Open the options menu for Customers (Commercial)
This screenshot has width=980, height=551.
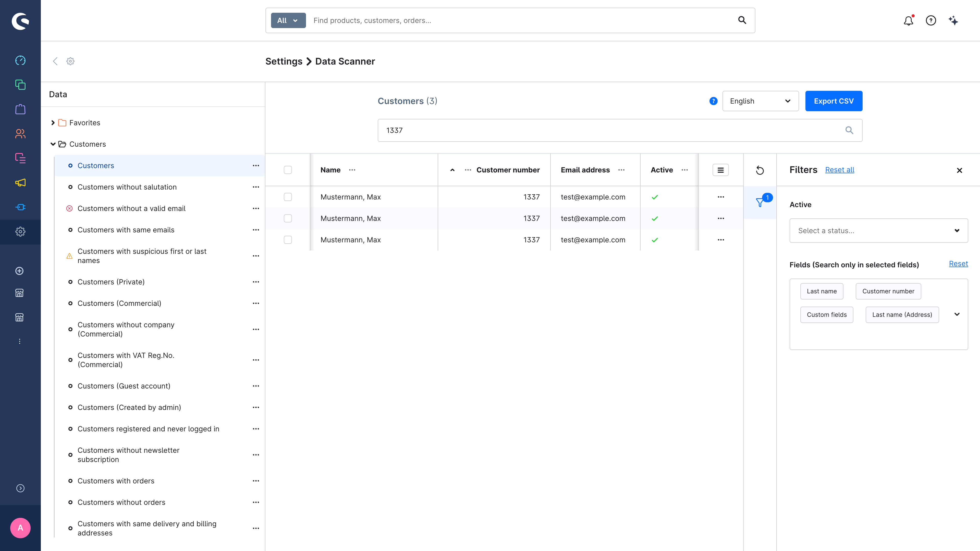(x=256, y=304)
